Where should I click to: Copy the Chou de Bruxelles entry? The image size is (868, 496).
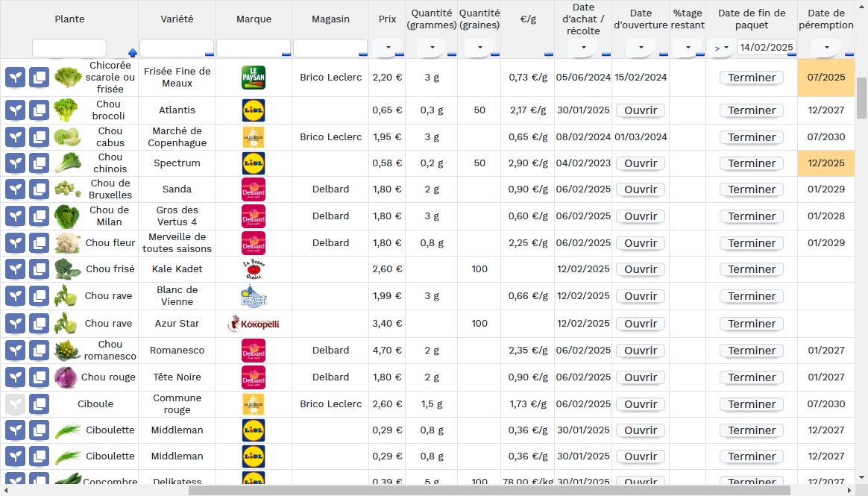pos(39,189)
